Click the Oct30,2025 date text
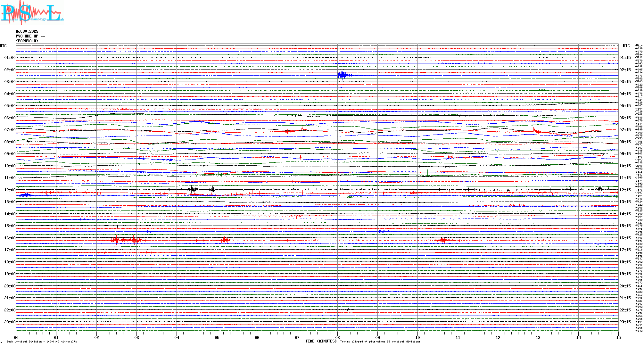 pyautogui.click(x=27, y=31)
